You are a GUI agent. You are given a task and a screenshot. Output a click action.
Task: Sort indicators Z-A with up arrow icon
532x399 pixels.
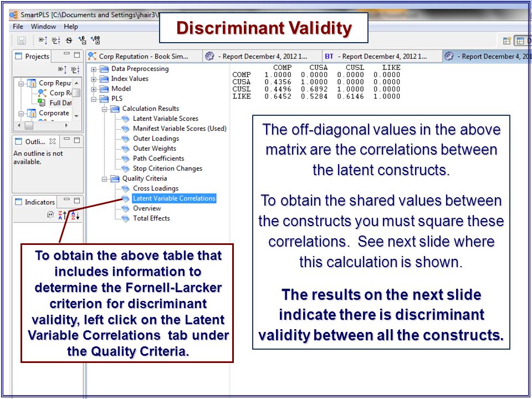tap(63, 215)
